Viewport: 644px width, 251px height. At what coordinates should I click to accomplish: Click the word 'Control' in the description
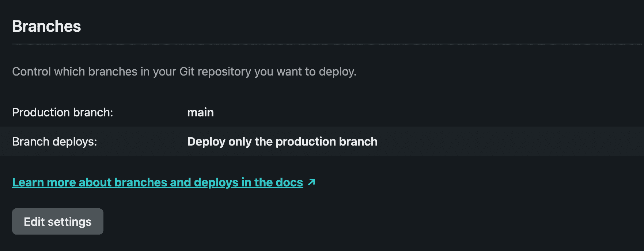31,72
